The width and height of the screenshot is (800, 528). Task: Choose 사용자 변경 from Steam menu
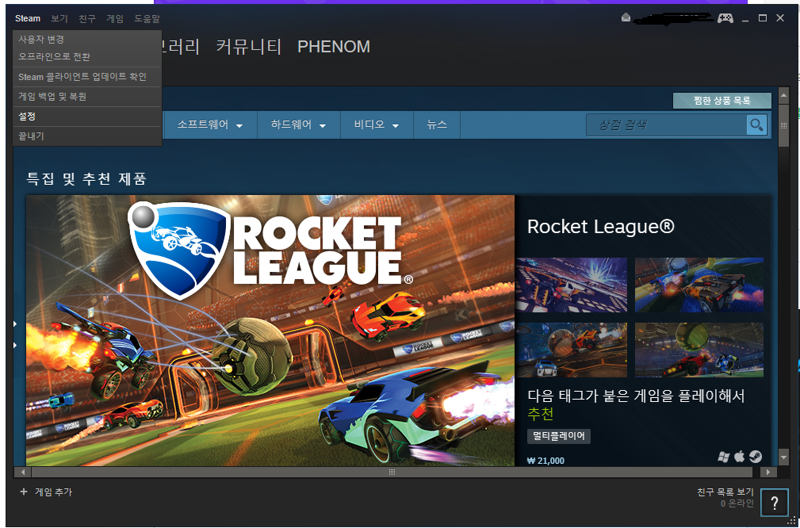pyautogui.click(x=87, y=39)
